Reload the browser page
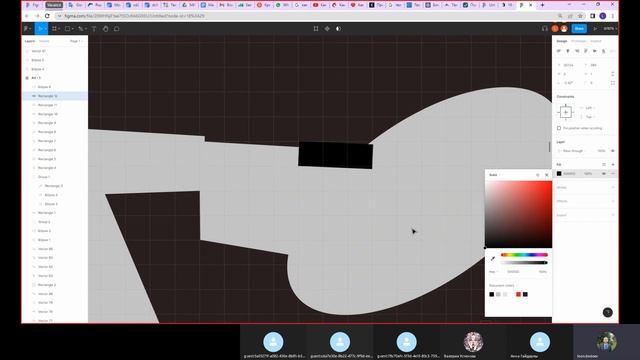Image resolution: width=640 pixels, height=360 pixels. point(47,16)
